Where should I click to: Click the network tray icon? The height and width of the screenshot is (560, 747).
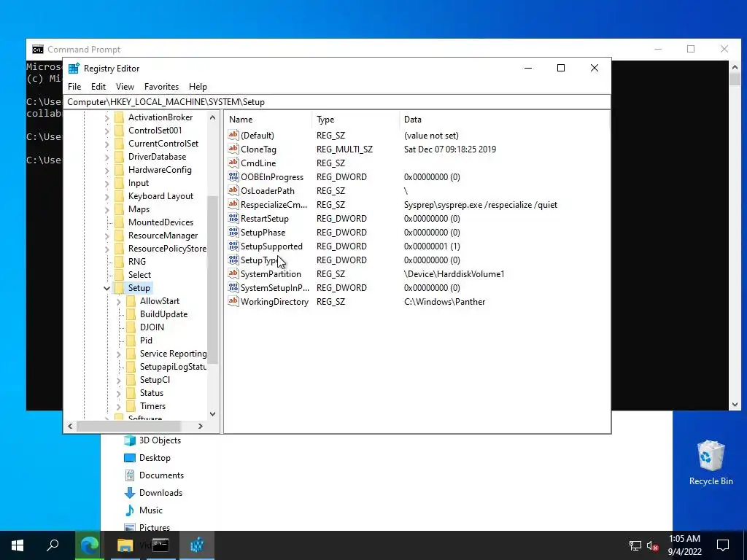[635, 545]
